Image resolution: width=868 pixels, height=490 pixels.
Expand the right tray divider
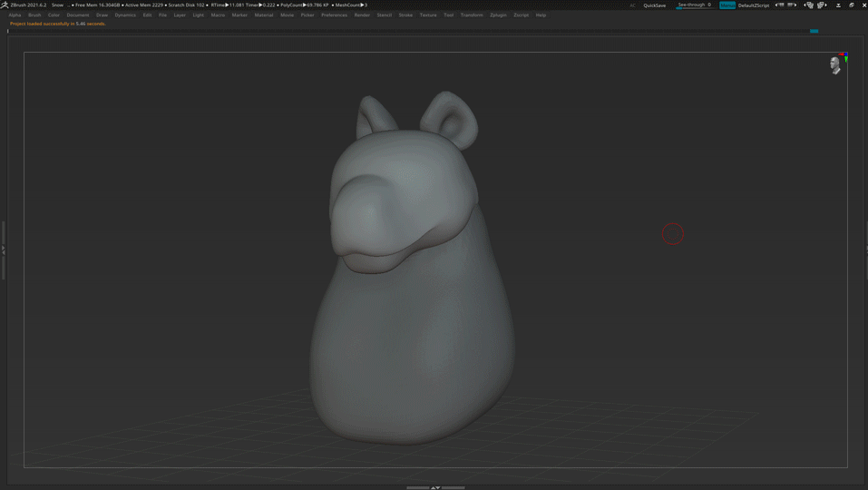(866, 250)
